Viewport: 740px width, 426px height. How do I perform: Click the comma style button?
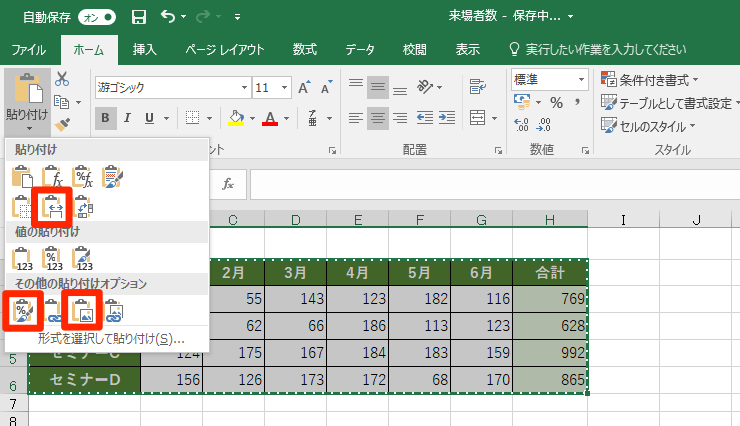pyautogui.click(x=577, y=102)
